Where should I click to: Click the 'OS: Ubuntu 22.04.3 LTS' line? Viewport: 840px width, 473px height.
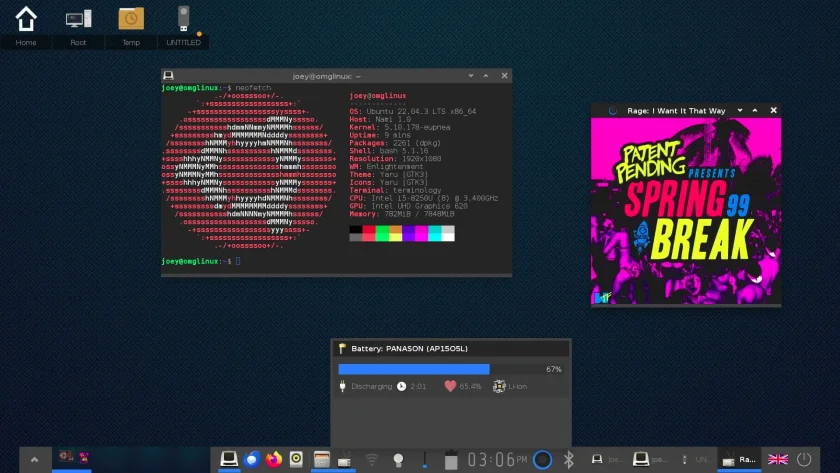pos(413,111)
